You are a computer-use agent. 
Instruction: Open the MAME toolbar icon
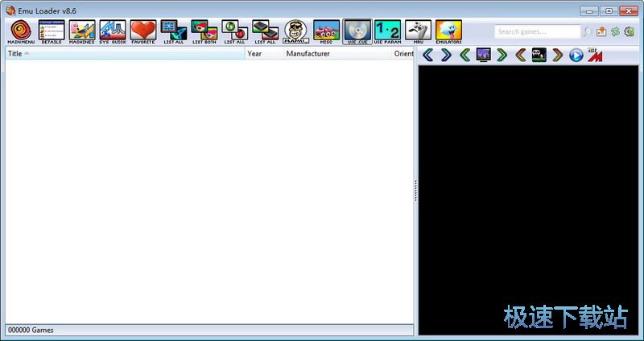(x=295, y=31)
